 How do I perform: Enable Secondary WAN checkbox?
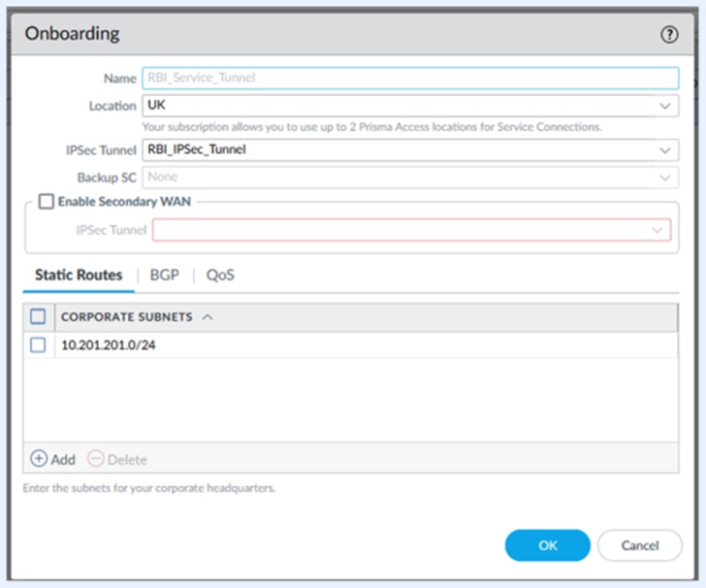[x=46, y=202]
